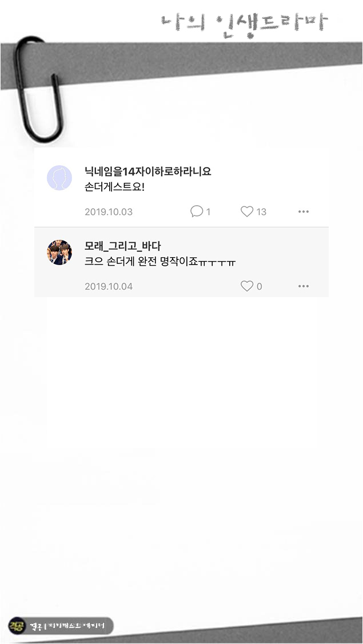Screen dimensions: 363x644
Task: Click the editor credit text at the bottom
Action: (66, 626)
